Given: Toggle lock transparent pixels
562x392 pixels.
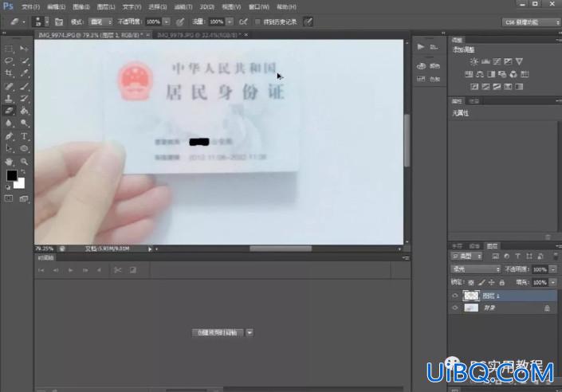Looking at the screenshot, I should [471, 283].
